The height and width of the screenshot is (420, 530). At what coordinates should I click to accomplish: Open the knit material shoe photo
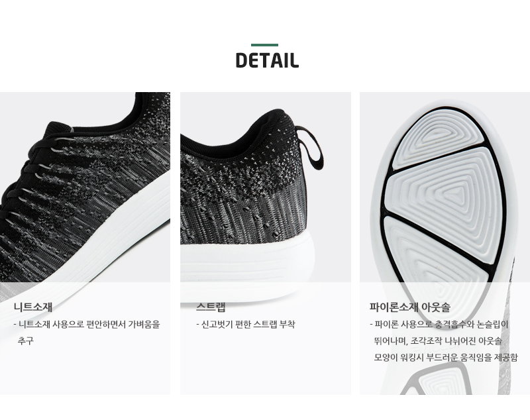click(85, 243)
